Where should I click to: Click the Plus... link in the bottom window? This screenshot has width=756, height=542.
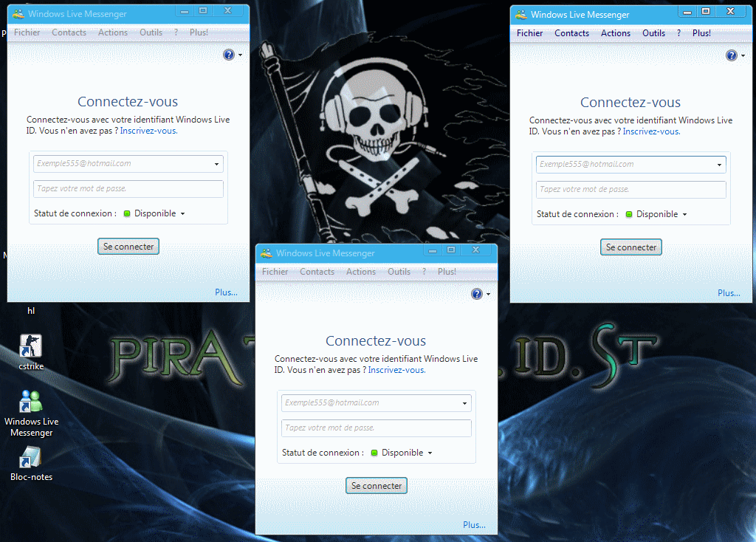pos(475,524)
